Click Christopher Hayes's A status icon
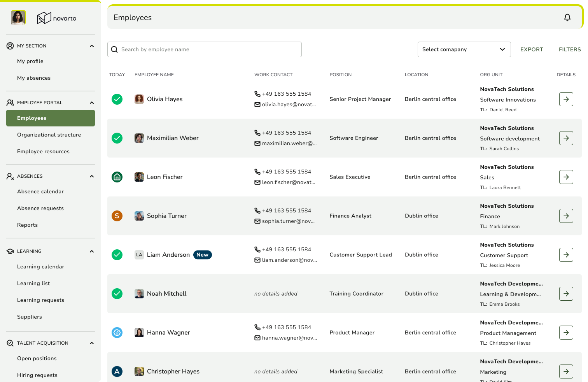 [117, 371]
